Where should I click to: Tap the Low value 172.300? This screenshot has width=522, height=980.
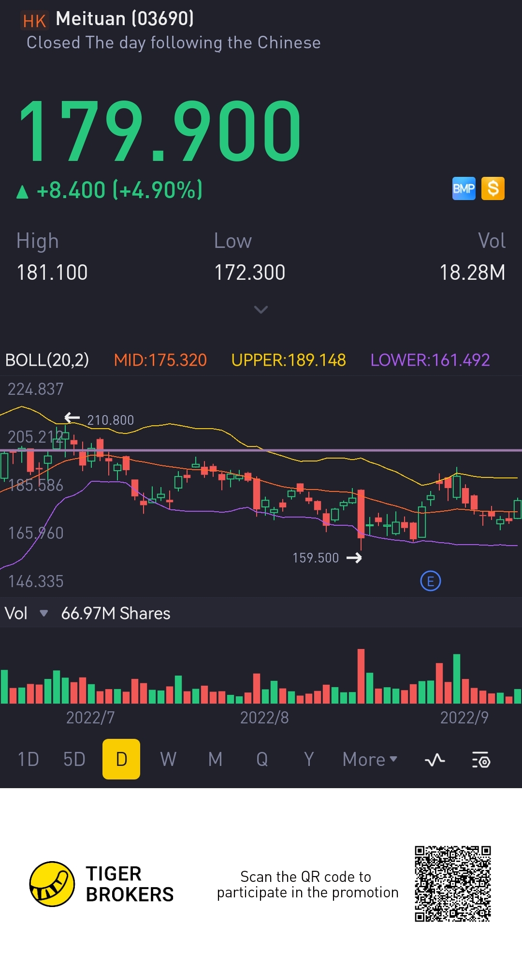(x=250, y=273)
